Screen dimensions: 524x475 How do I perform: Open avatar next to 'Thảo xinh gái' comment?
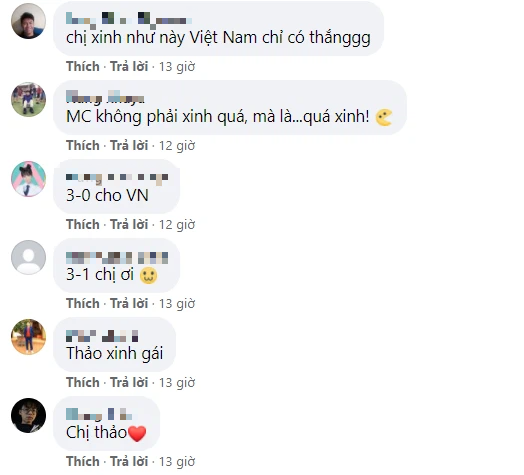pos(28,337)
